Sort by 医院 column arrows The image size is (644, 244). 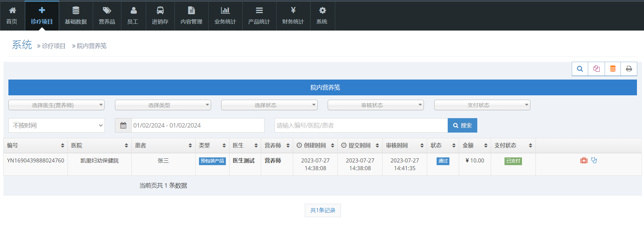pyautogui.click(x=126, y=145)
